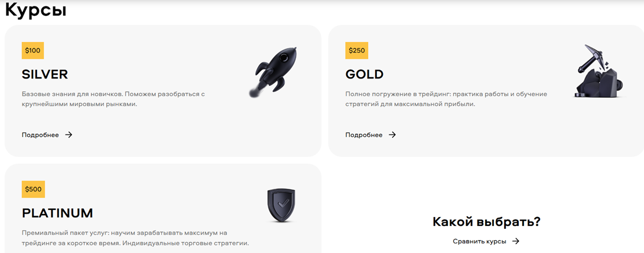Click the SILVER description about Базовые знания
Image resolution: width=644 pixels, height=253 pixels.
113,99
